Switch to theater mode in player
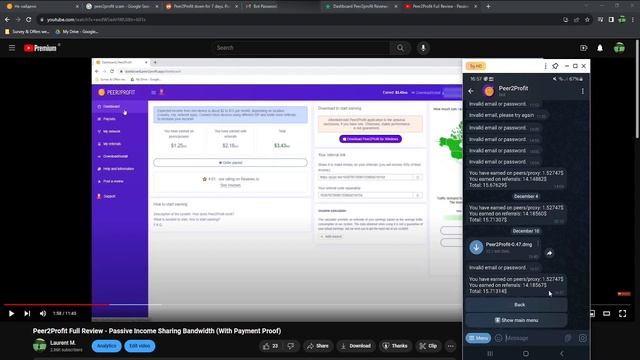The height and width of the screenshot is (360, 640). click(x=607, y=313)
